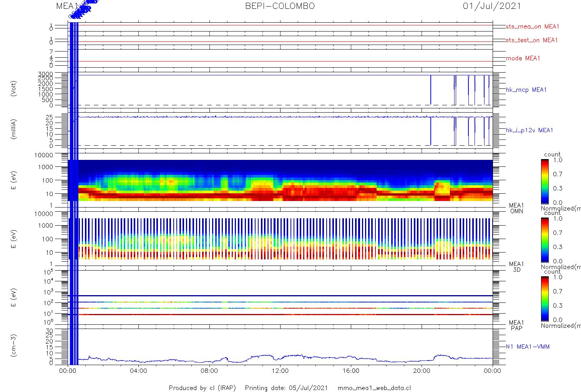Viewport: 581px width, 392px height.
Task: Click the 16:00 time axis tick label
Action: (x=351, y=371)
